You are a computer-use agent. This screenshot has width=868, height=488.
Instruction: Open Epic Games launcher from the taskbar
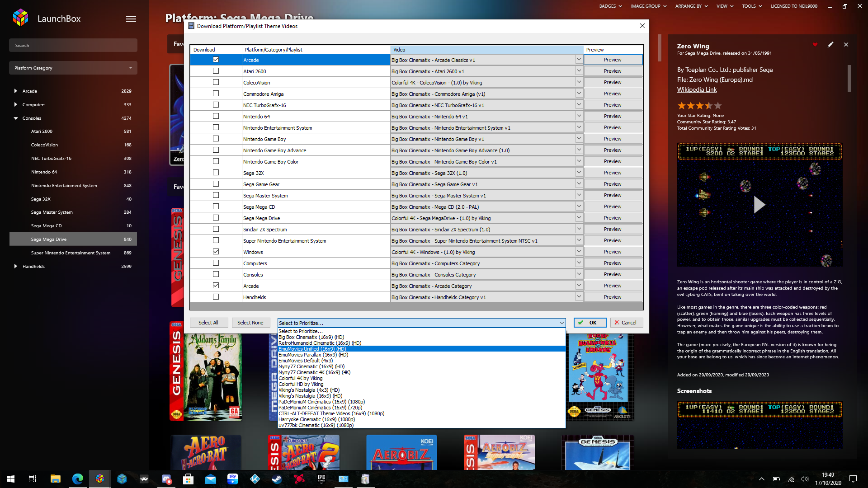pos(321,479)
